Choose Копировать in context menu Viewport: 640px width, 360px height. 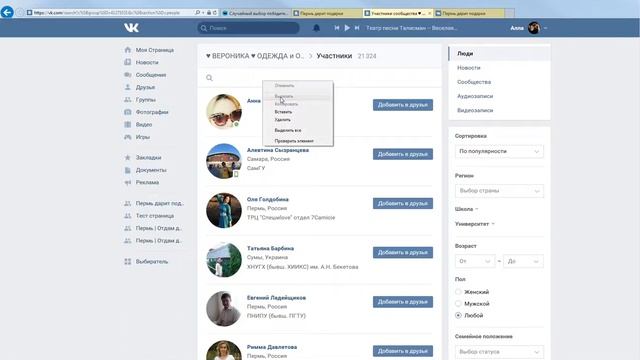[x=286, y=104]
